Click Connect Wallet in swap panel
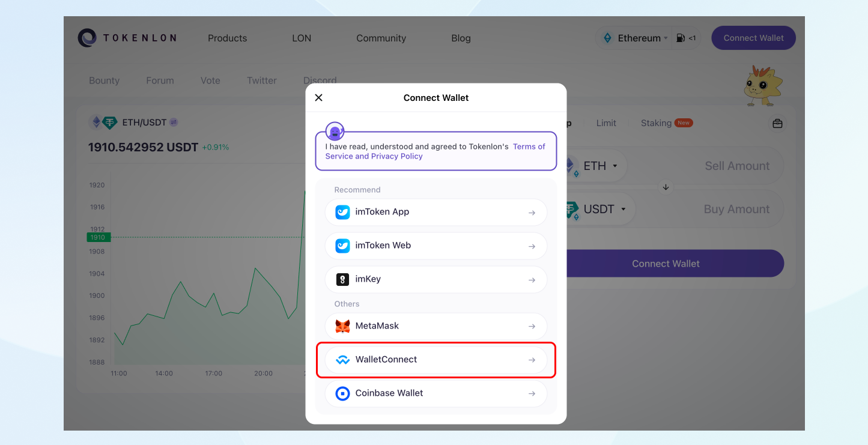Screen dimensions: 868x445 [666, 264]
